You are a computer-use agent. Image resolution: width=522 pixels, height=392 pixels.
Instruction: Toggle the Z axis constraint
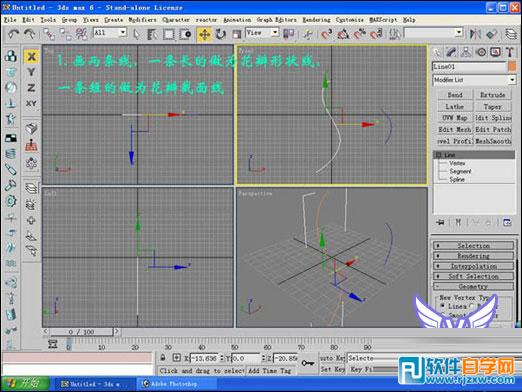tap(31, 88)
